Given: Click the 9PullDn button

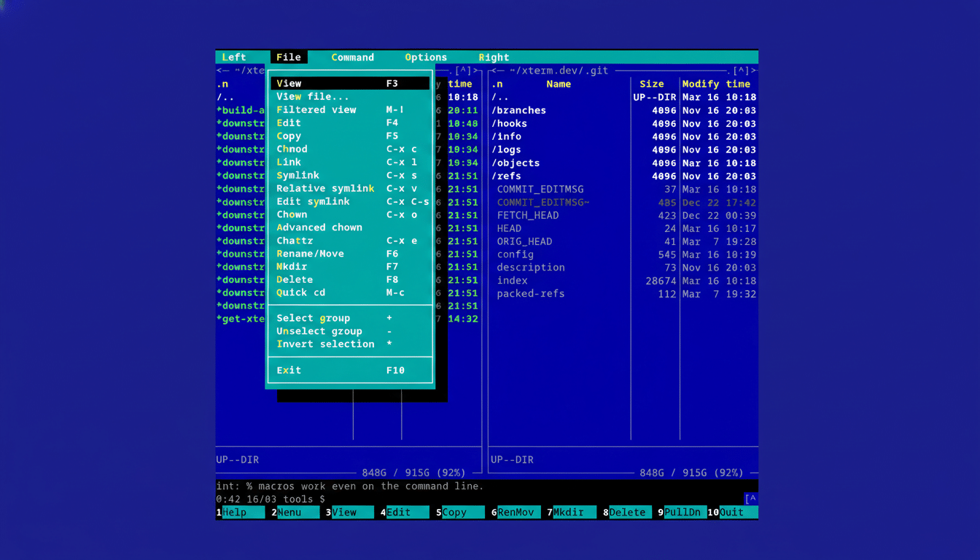Looking at the screenshot, I should 681,512.
